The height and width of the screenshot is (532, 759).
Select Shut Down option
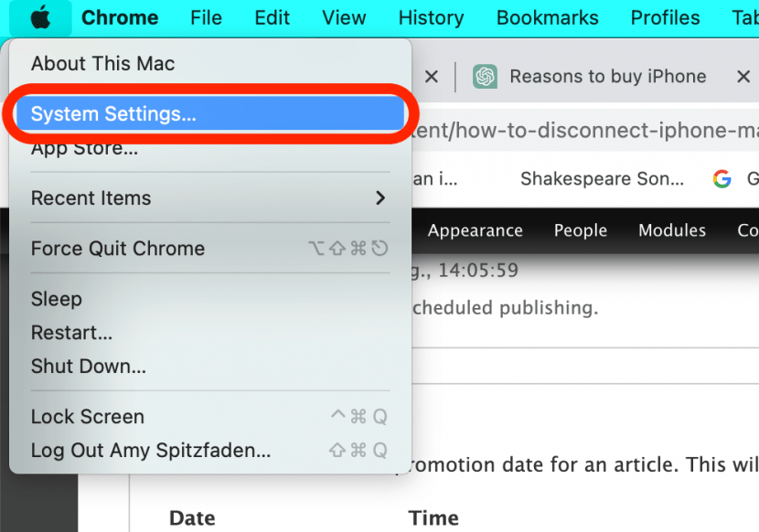[x=88, y=367]
